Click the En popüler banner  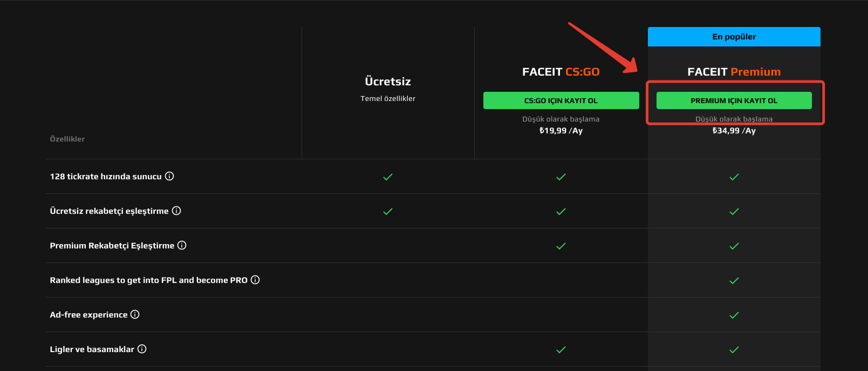(x=734, y=37)
